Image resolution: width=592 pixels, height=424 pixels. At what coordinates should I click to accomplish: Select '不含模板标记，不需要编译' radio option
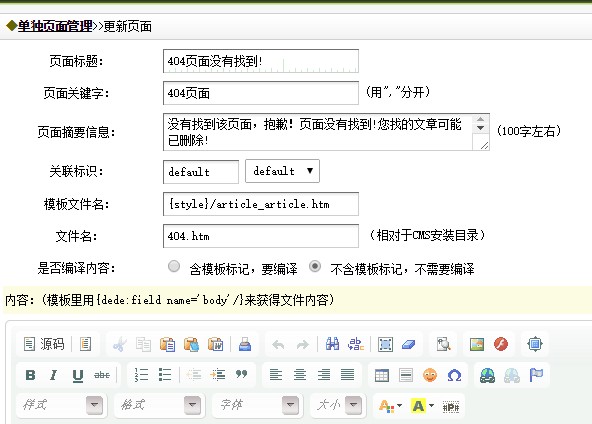click(x=315, y=267)
